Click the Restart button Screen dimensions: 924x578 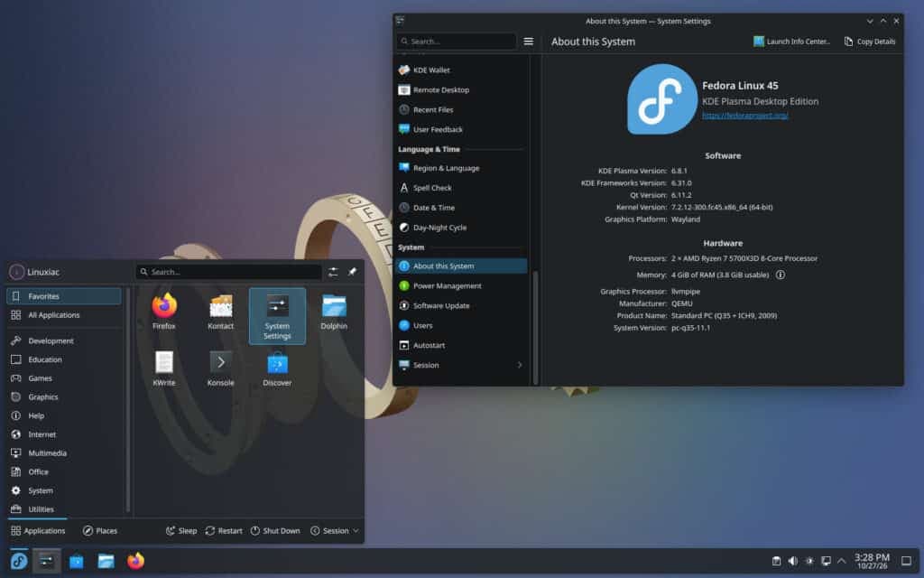224,531
